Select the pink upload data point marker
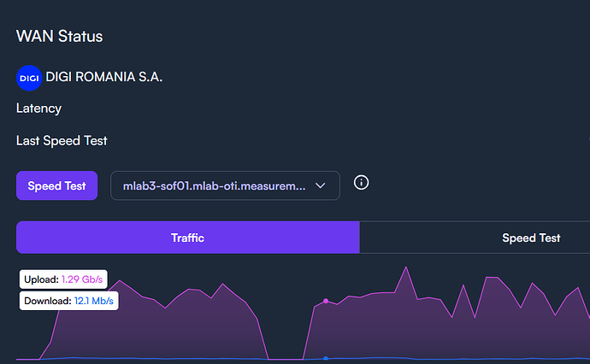 tap(326, 301)
